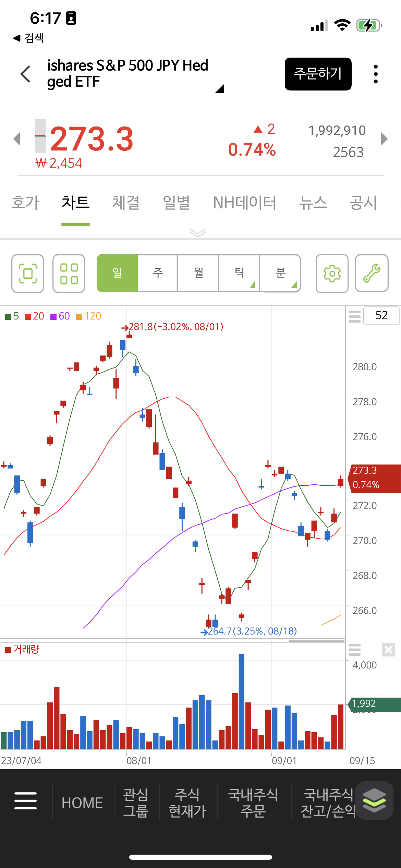Select the 주 weekly chart period
The height and width of the screenshot is (868, 401).
(x=158, y=273)
